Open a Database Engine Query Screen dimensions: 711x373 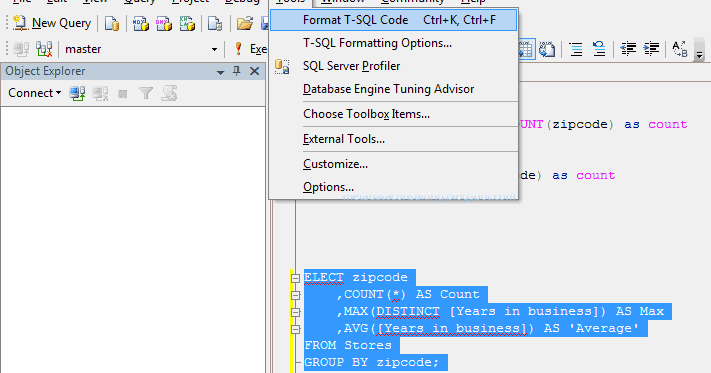coord(112,23)
